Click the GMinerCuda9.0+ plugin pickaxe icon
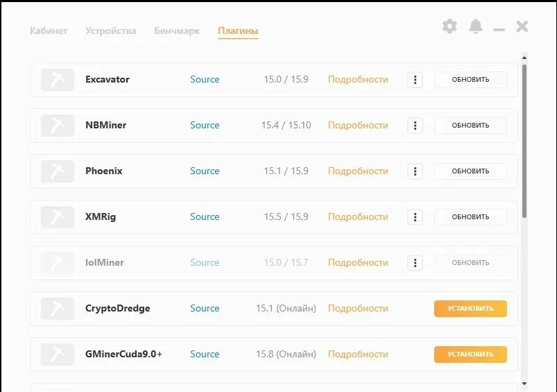This screenshot has width=557, height=392. pos(58,355)
